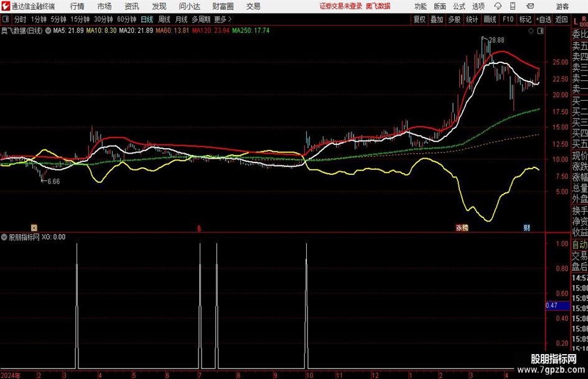Switch to 周线 period tab
588x379 pixels.
164,19
